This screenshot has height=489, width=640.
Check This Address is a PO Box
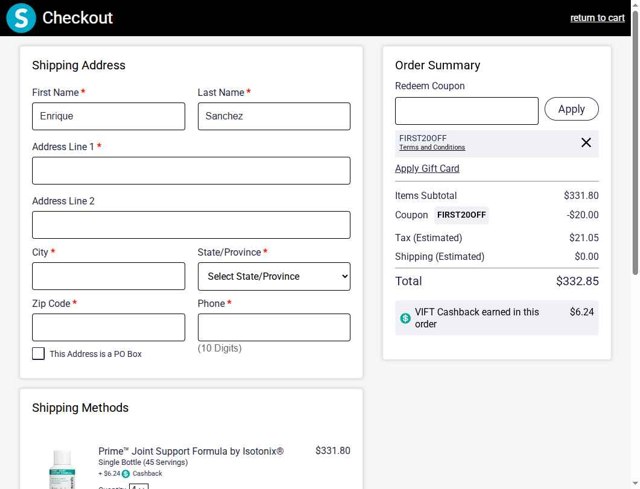coord(38,353)
